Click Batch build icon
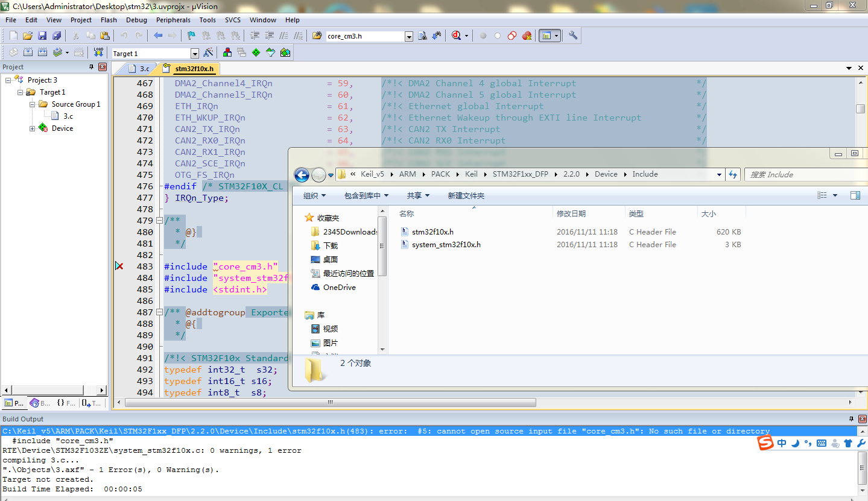This screenshot has width=868, height=501. click(x=58, y=52)
